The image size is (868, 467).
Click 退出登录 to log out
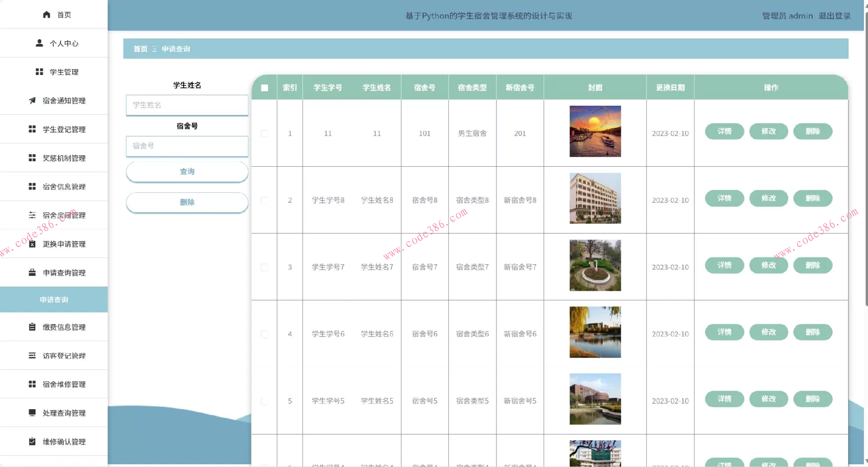click(x=834, y=16)
